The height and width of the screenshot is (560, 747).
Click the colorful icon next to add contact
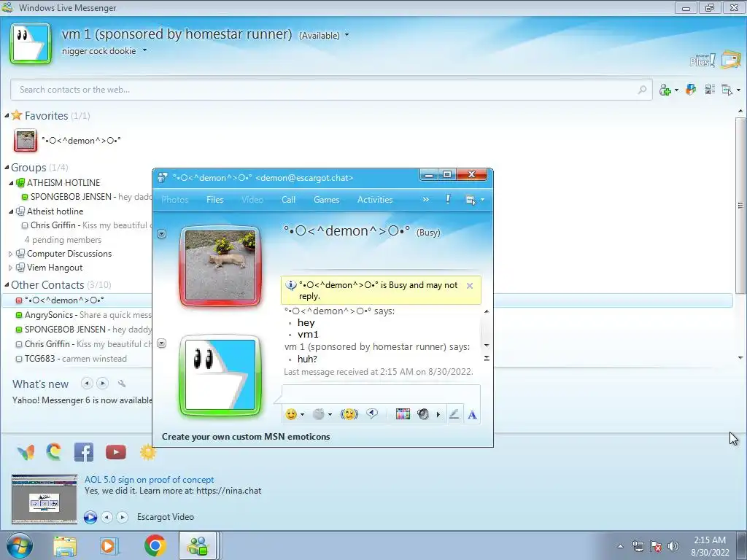(x=691, y=89)
